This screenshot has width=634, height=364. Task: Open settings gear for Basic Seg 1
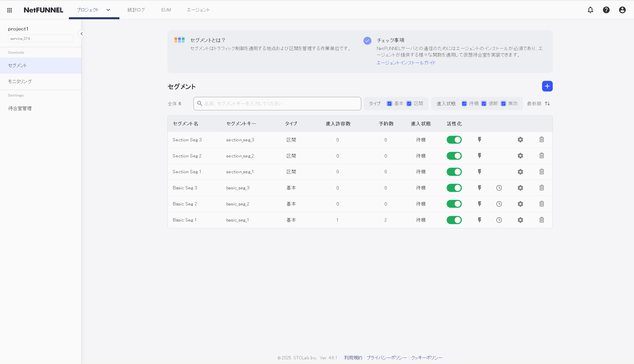pyautogui.click(x=520, y=220)
